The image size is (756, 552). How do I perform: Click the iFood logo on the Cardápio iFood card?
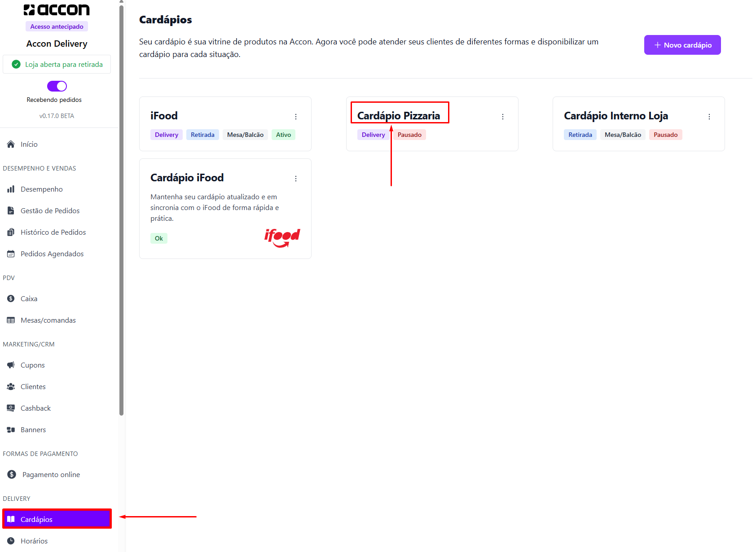tap(282, 237)
